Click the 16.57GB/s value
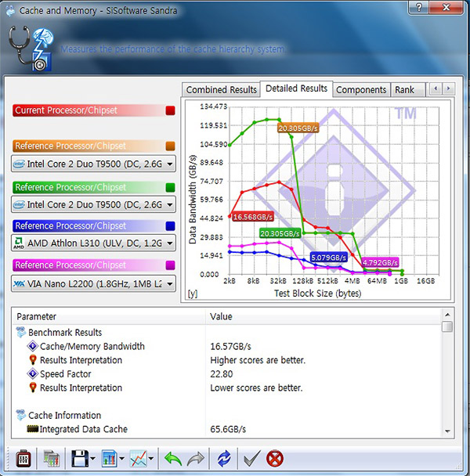This screenshot has width=470, height=476. pos(230,346)
